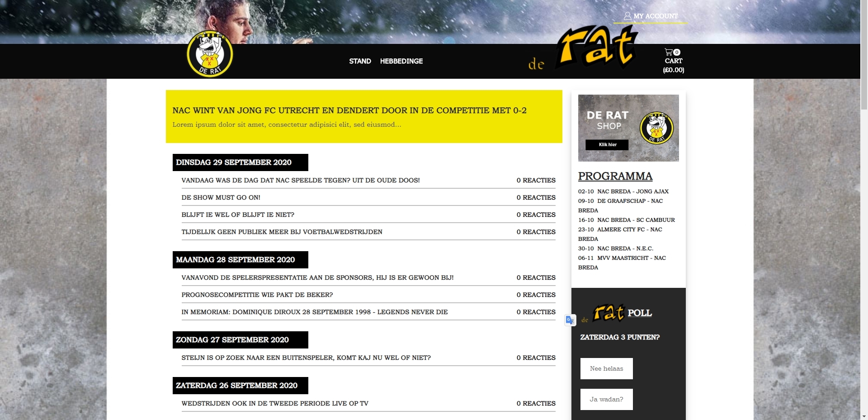The height and width of the screenshot is (420, 868).
Task: Click fixture '09-10 De Graafschap - NAC Breda'
Action: pyautogui.click(x=621, y=205)
